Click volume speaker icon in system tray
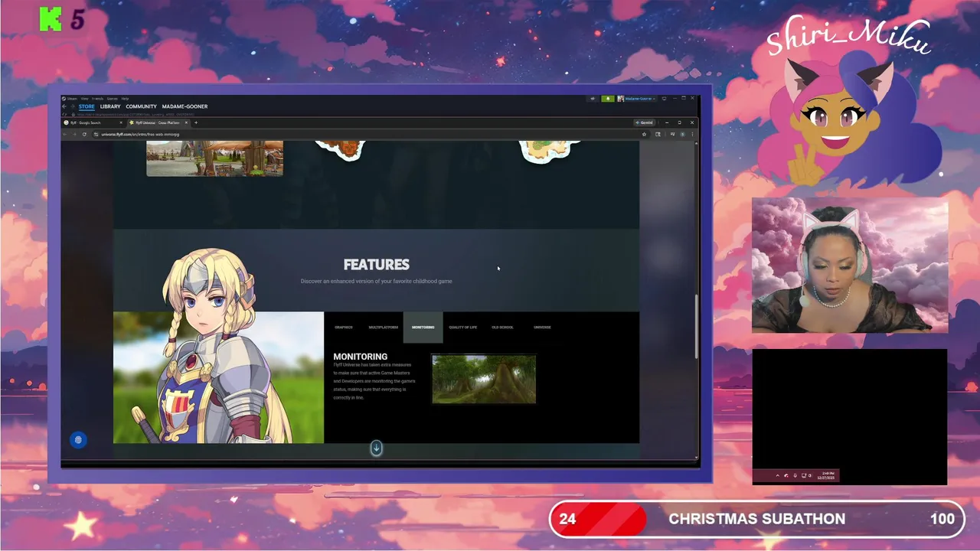This screenshot has height=551, width=980. [810, 476]
